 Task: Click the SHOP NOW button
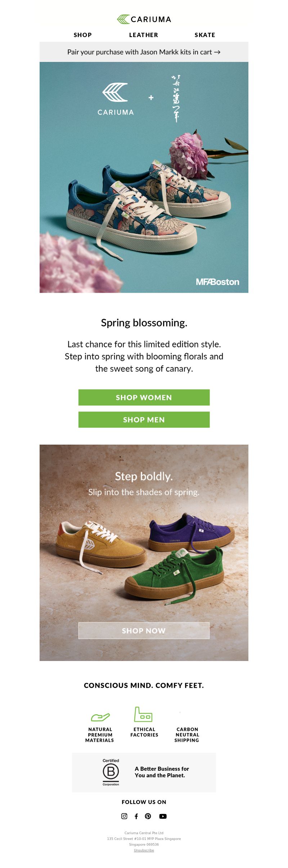pos(144,630)
